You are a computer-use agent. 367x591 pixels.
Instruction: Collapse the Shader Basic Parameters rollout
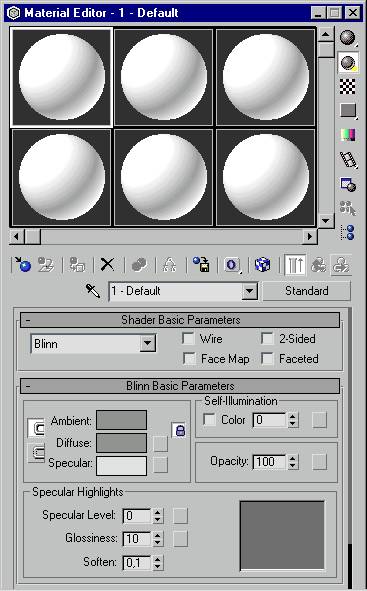point(180,320)
